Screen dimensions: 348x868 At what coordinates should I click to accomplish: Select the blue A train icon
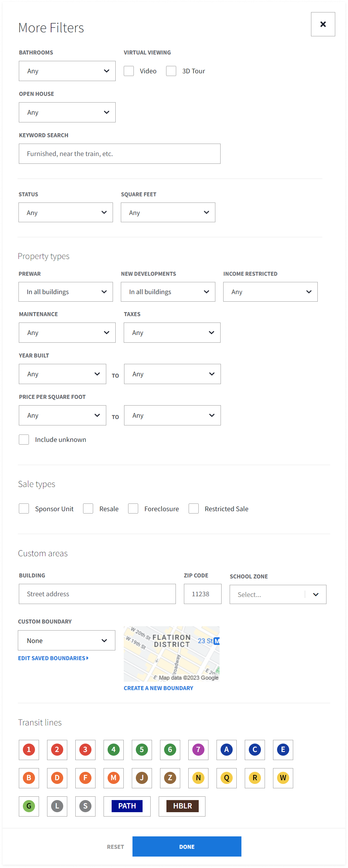click(x=226, y=750)
